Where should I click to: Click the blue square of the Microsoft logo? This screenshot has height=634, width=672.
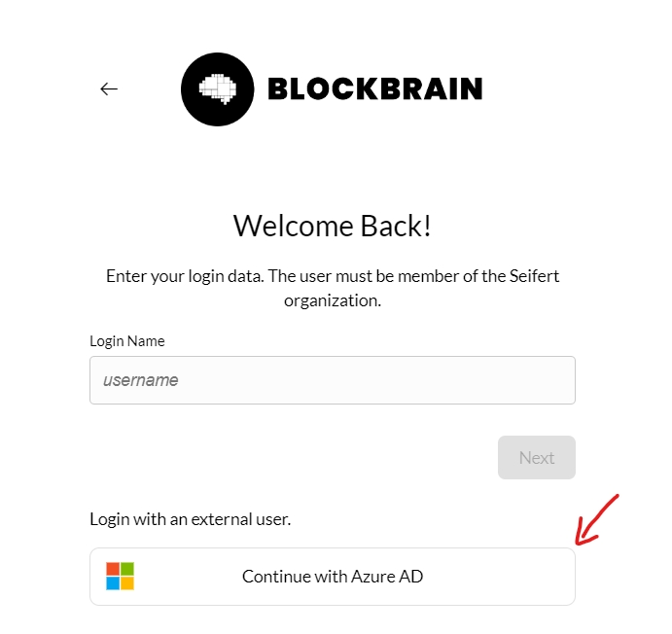point(113,583)
